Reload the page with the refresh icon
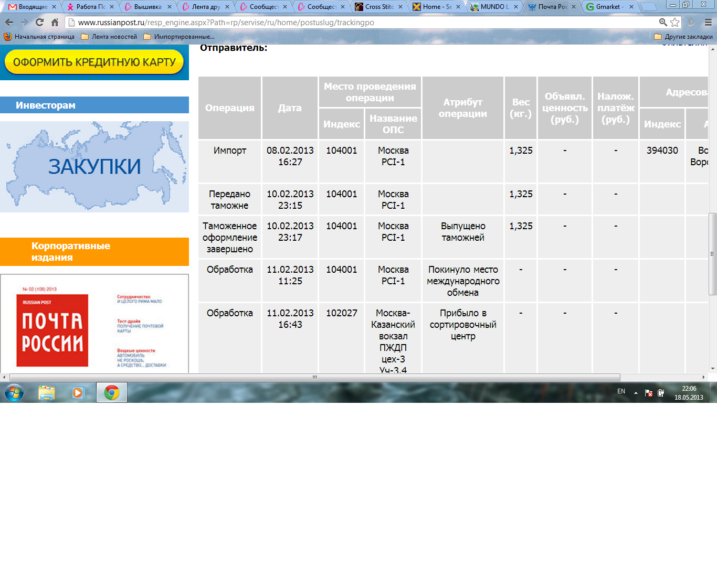 click(x=39, y=23)
